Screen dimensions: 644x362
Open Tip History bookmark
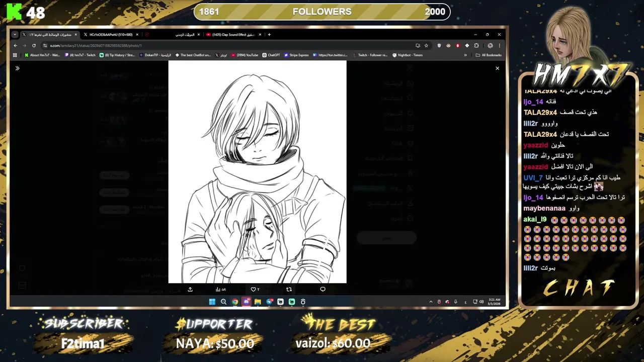(117, 55)
